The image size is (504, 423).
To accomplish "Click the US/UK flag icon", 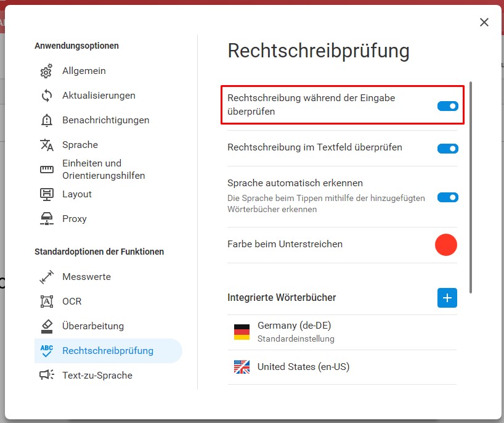I will pos(242,367).
